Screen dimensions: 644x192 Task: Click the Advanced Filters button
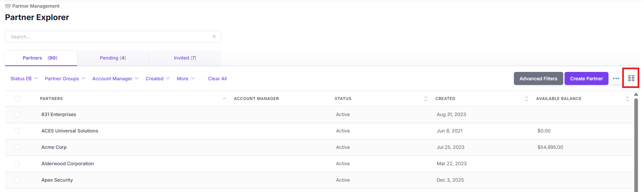click(x=538, y=79)
